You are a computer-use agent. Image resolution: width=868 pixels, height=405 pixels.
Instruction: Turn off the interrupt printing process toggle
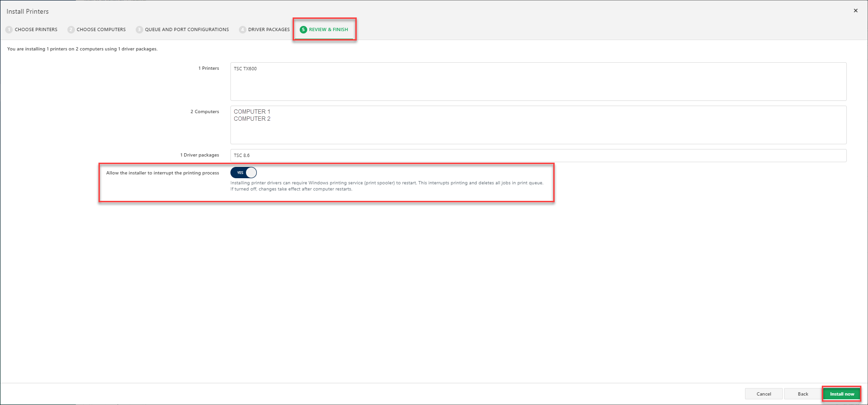pos(244,173)
